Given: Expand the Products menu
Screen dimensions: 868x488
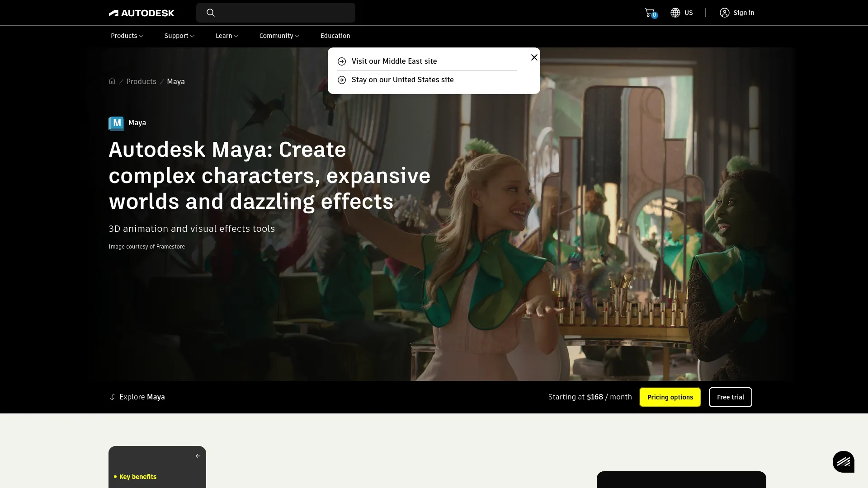Looking at the screenshot, I should coord(127,36).
